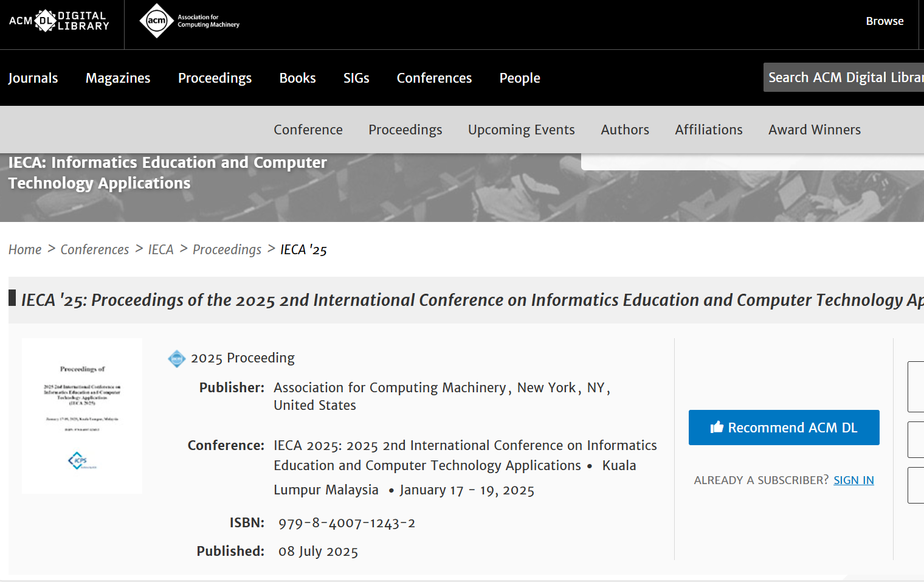Click the published date 08 July 2025
924x582 pixels.
(x=318, y=551)
